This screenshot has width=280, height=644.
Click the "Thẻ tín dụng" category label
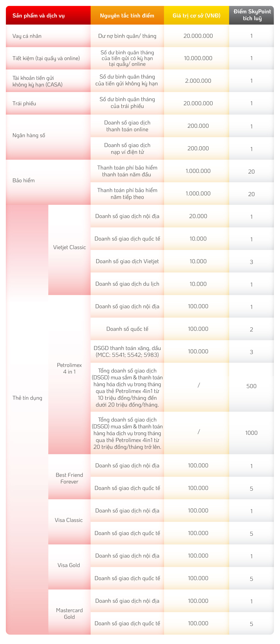tap(27, 398)
